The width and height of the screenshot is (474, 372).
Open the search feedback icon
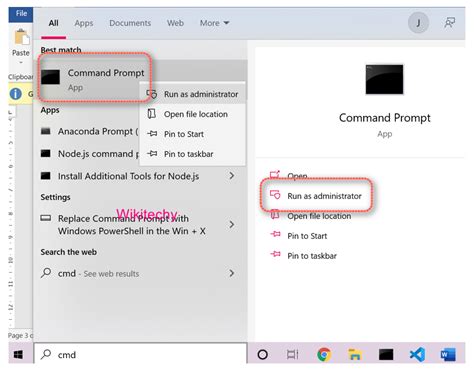pyautogui.click(x=449, y=23)
